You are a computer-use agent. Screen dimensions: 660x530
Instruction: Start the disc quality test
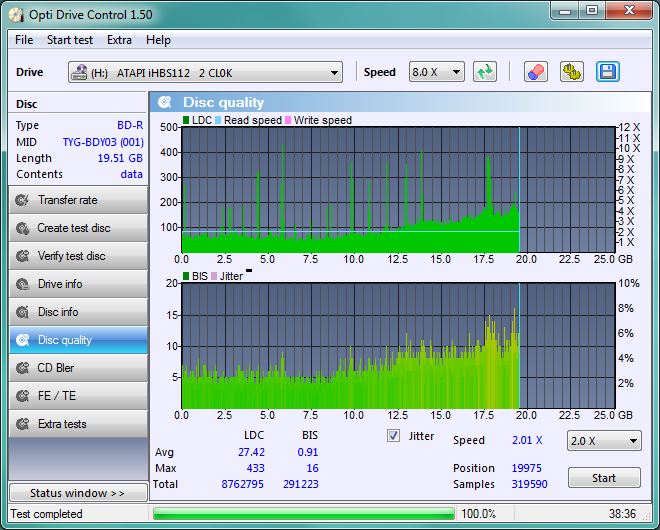604,478
